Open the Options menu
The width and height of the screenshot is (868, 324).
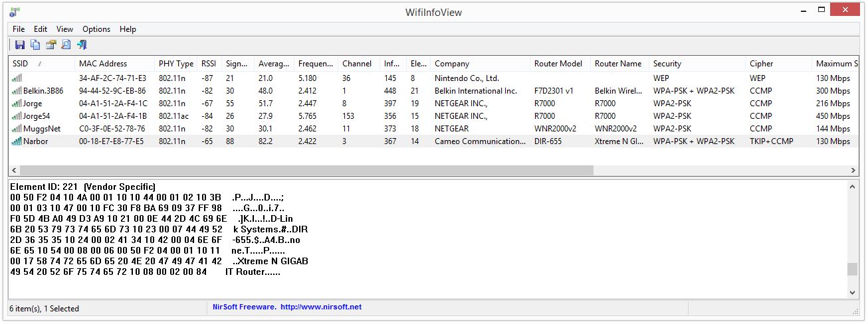coord(96,29)
